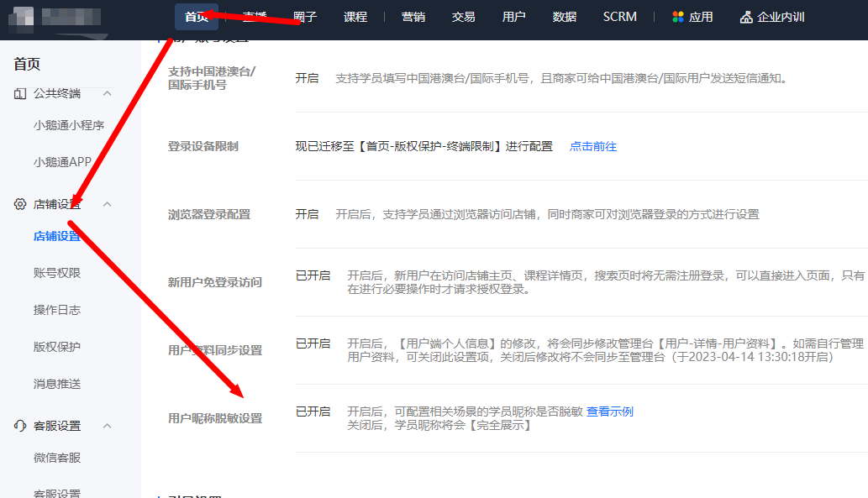Open the 圈子 top navigation tab
The width and height of the screenshot is (868, 498).
[x=305, y=17]
